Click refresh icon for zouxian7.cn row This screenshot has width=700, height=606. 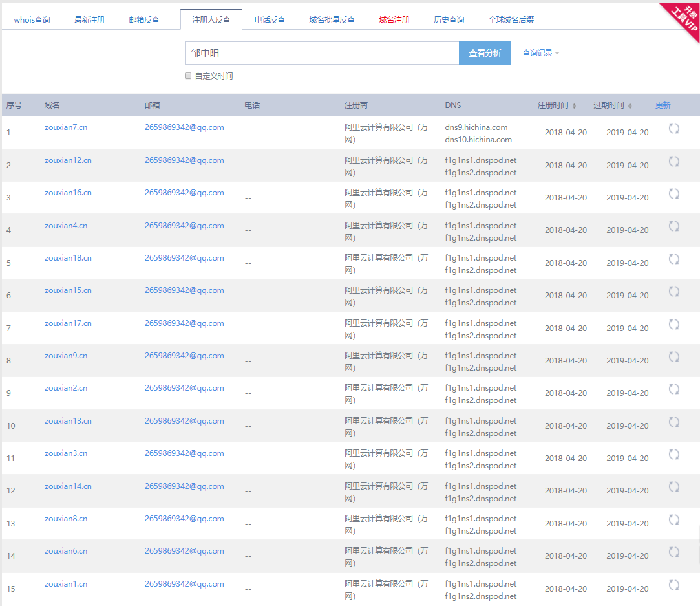673,129
